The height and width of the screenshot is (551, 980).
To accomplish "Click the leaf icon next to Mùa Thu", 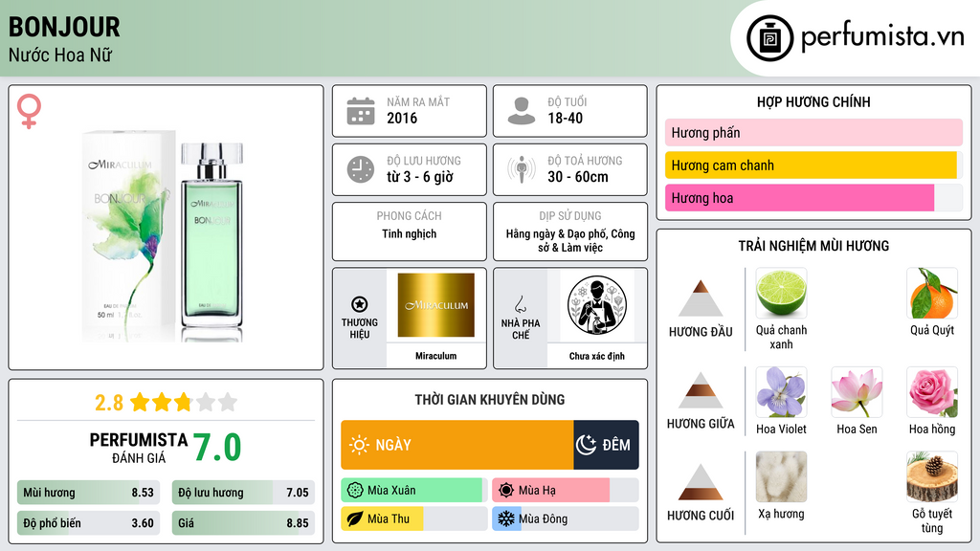I will (x=355, y=518).
